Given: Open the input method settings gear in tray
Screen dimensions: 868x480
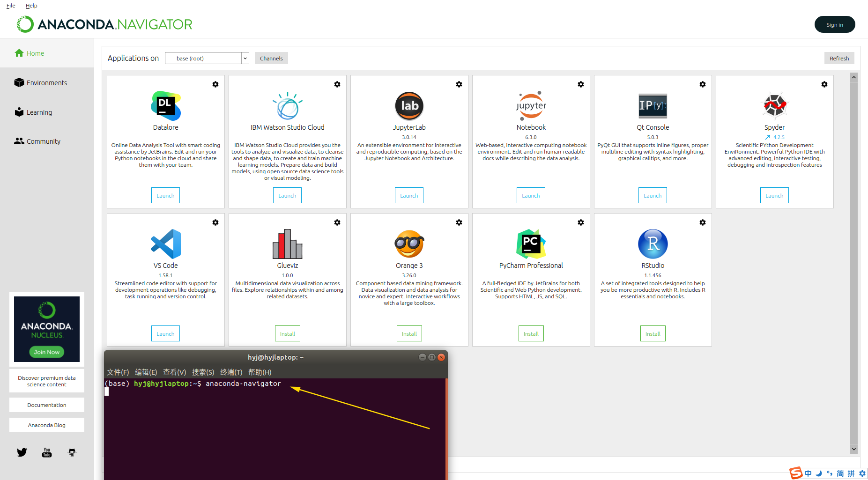Looking at the screenshot, I should (862, 473).
